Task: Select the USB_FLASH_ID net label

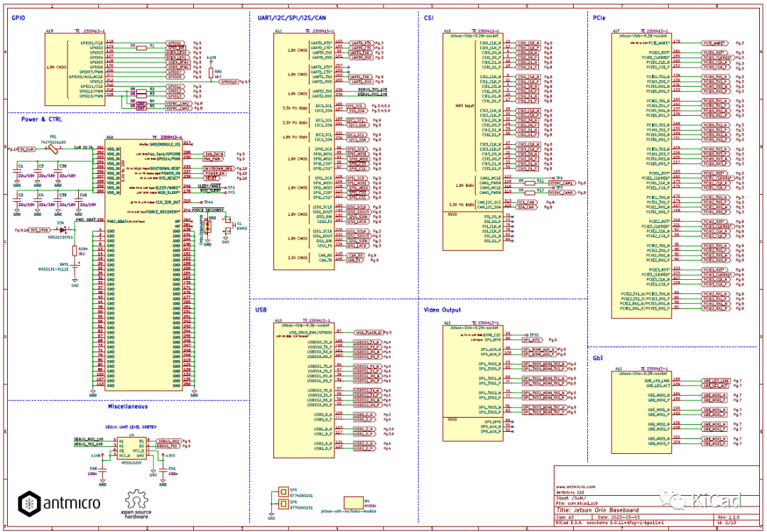Action: (x=369, y=332)
